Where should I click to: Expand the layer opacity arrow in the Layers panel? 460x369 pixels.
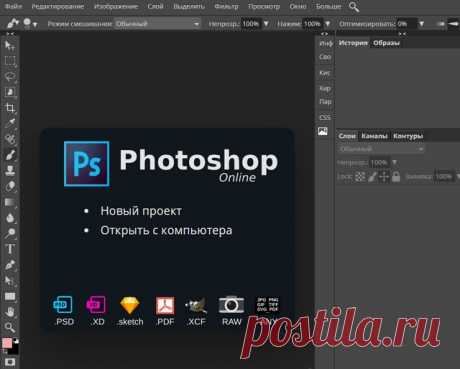tap(394, 163)
